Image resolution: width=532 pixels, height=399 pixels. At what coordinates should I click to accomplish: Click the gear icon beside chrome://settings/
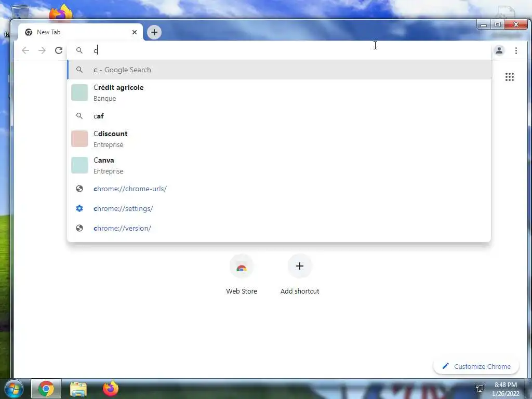pos(79,208)
